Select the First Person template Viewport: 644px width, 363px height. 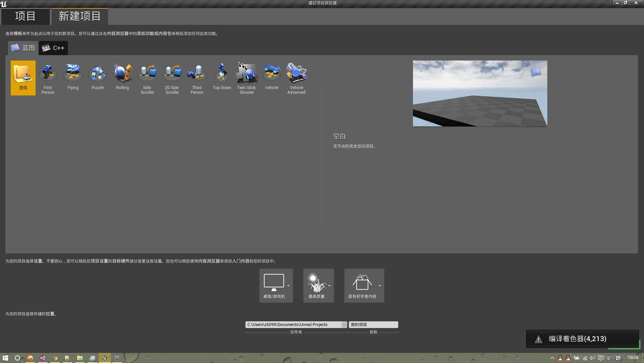coord(48,78)
